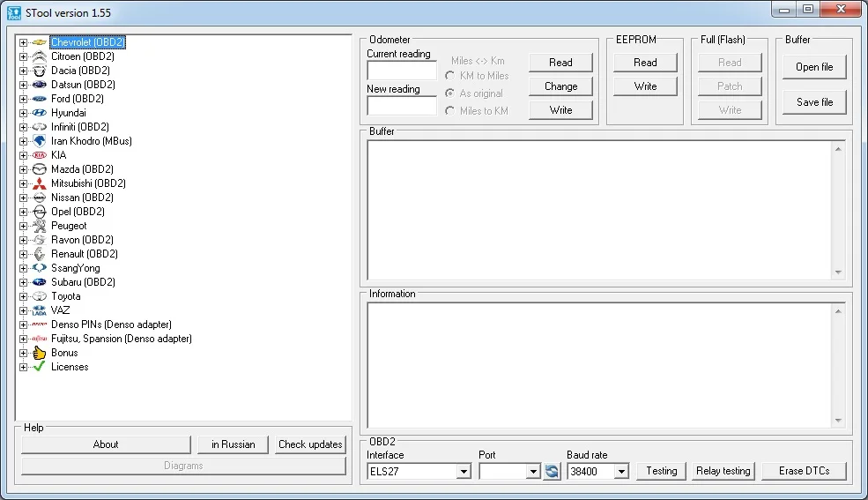Select Mitsubishi (OBD2) in the tree
This screenshot has width=868, height=500.
point(88,183)
